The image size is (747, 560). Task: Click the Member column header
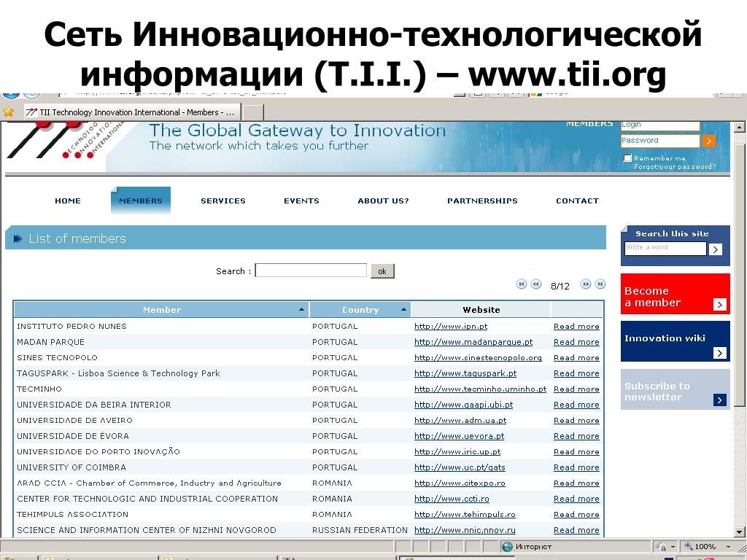[x=161, y=309]
